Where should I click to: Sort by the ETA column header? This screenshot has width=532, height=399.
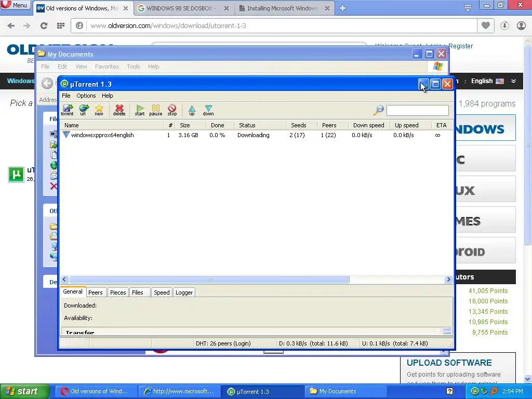click(442, 125)
